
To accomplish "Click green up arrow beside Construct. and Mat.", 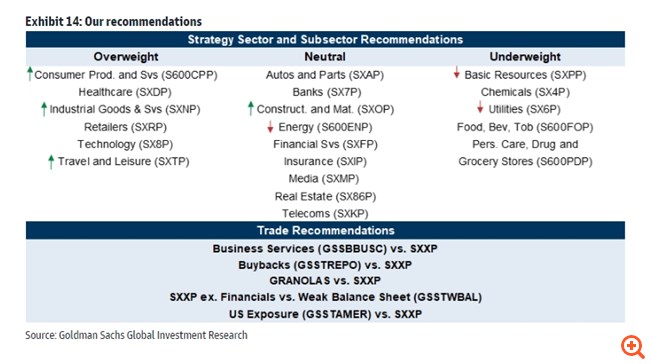I will [x=250, y=109].
